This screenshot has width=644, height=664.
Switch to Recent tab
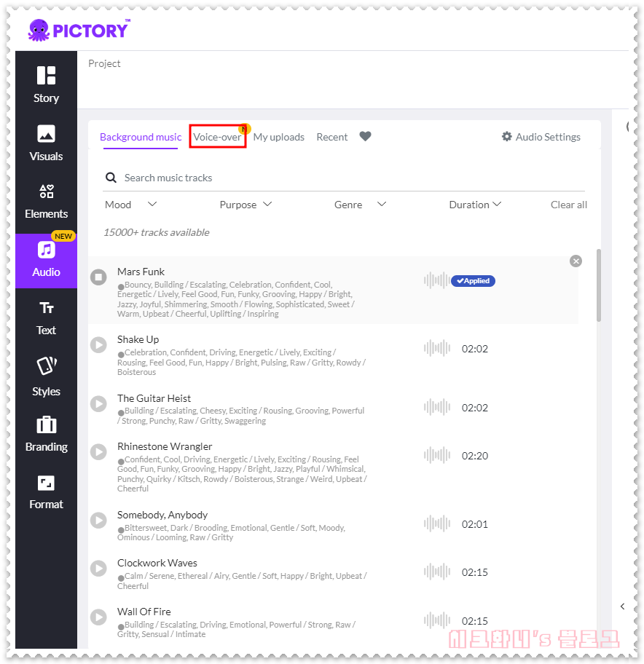[x=331, y=137]
